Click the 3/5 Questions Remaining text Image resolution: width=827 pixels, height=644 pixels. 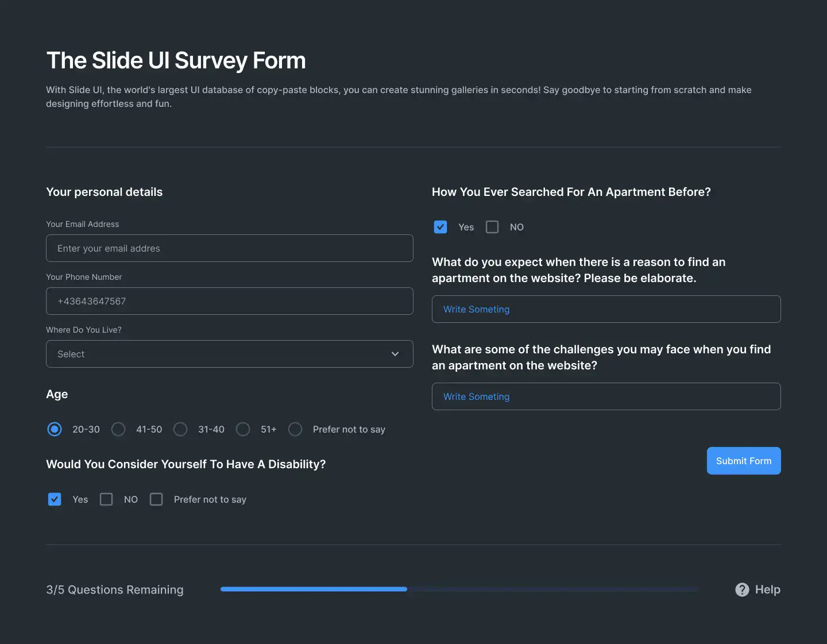click(x=115, y=590)
